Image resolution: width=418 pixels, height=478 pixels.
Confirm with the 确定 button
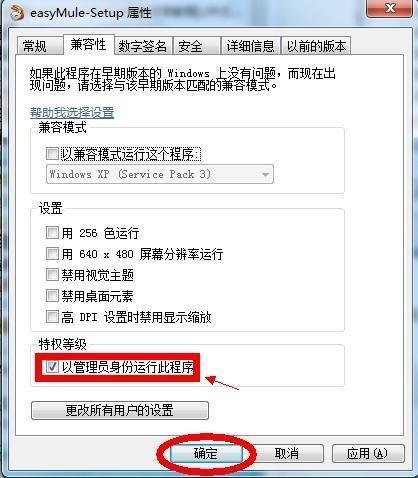[x=206, y=453]
